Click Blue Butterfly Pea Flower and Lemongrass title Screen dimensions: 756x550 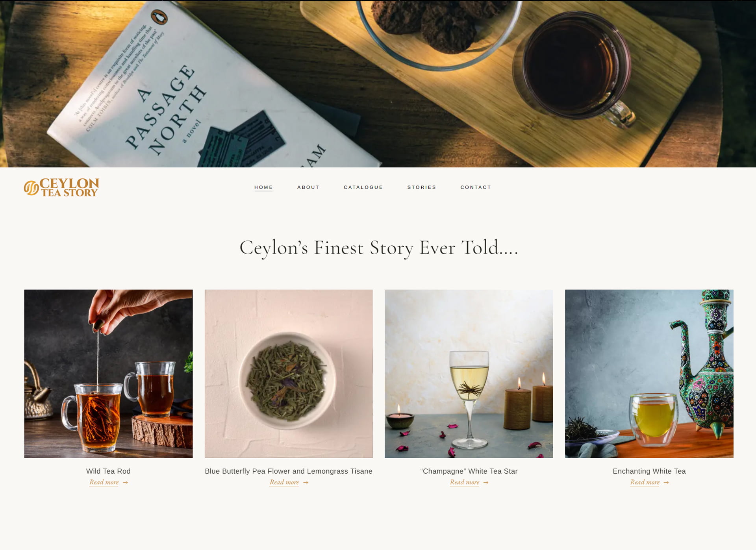click(x=289, y=471)
